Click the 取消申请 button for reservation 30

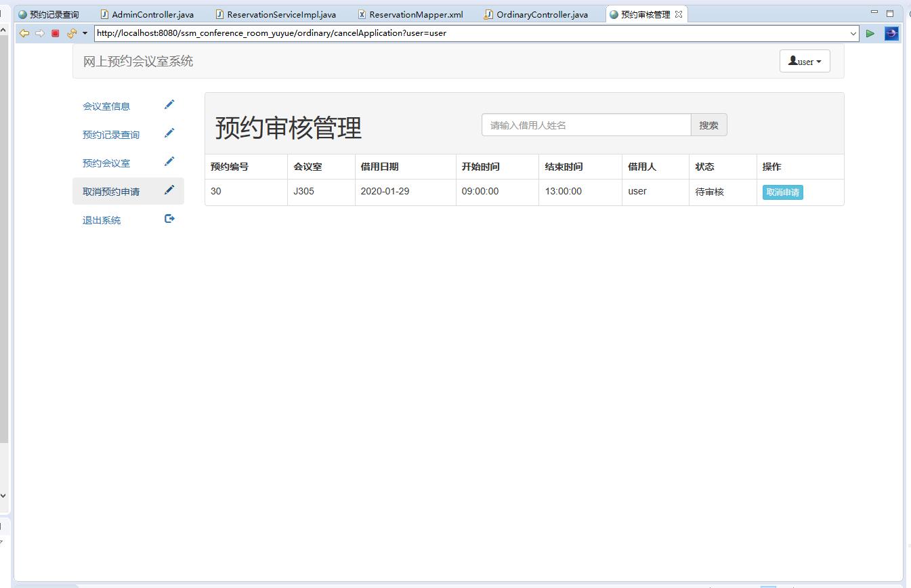coord(782,192)
